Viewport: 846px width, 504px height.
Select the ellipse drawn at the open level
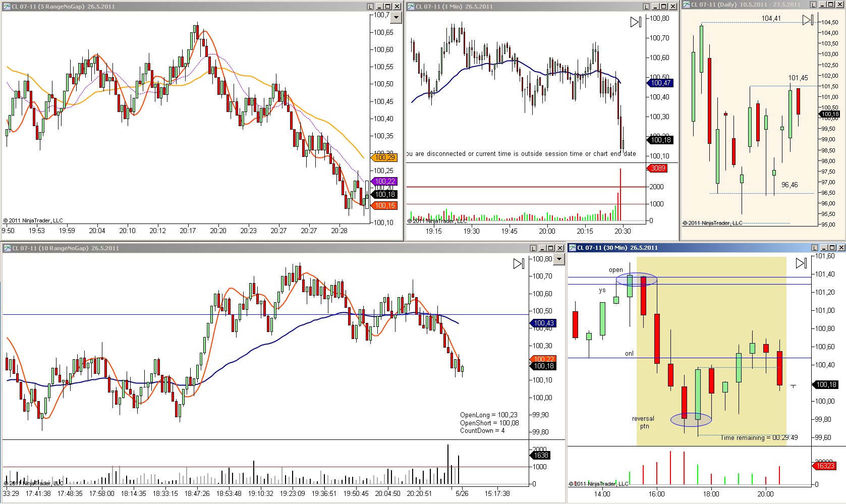pos(637,279)
